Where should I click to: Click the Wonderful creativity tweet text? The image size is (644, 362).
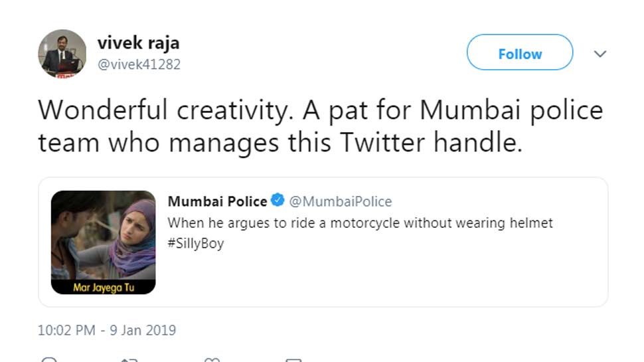(321, 126)
